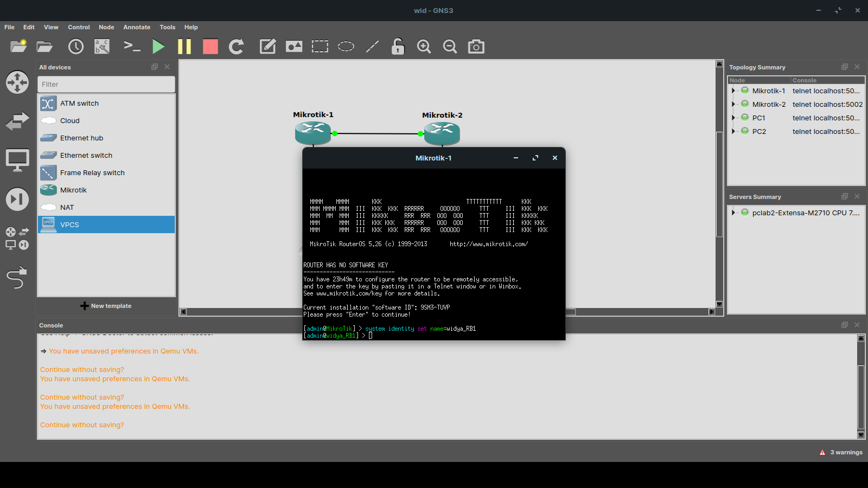The image size is (868, 488).
Task: Click console panel vertical scrollbar
Action: pos(861,397)
